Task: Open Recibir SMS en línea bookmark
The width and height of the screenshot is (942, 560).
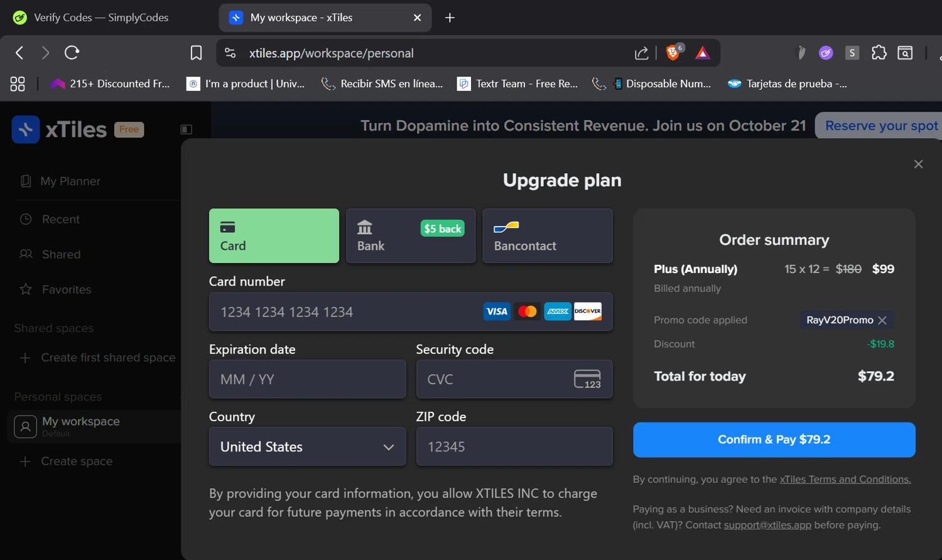Action: 382,83
